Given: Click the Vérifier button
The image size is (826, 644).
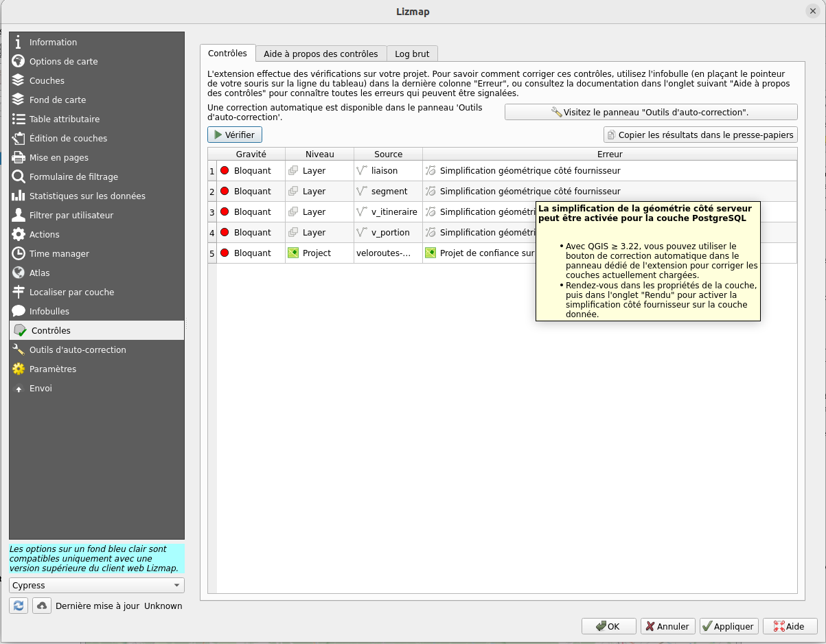Looking at the screenshot, I should [x=235, y=135].
